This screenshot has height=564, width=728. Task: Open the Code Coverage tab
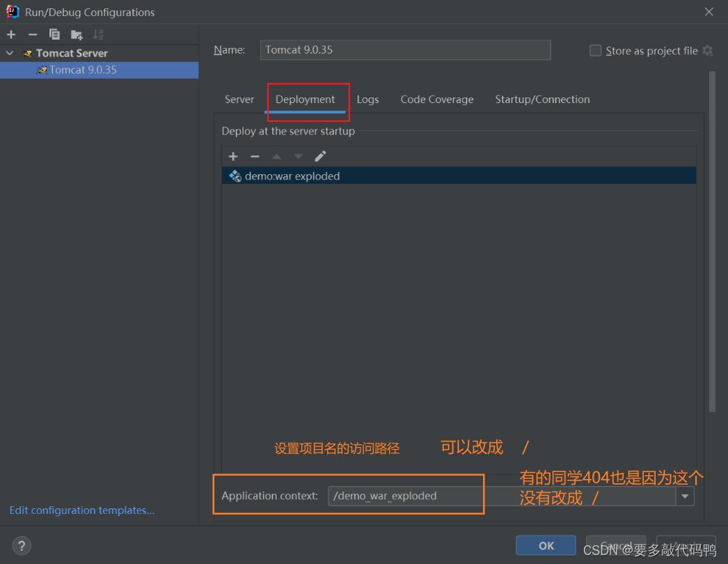[x=437, y=100]
